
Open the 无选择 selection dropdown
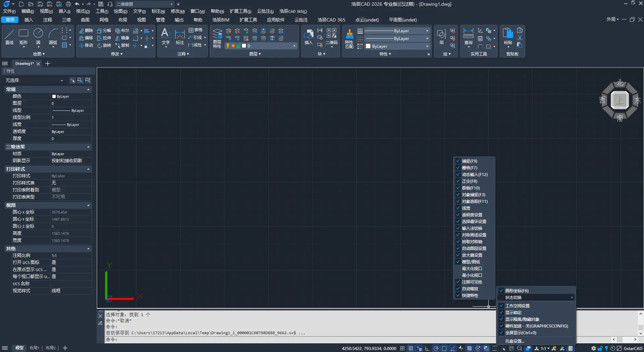pos(34,81)
